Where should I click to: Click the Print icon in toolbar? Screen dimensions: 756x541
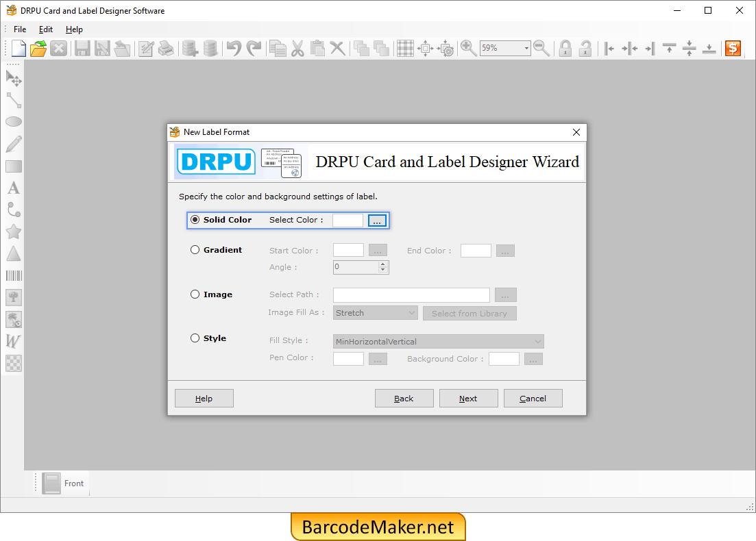click(x=166, y=48)
